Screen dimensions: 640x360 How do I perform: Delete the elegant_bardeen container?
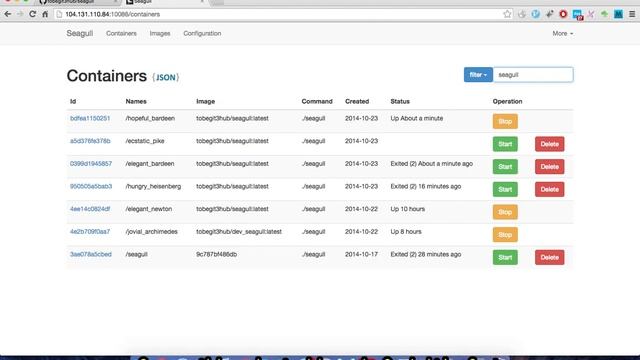pyautogui.click(x=549, y=167)
